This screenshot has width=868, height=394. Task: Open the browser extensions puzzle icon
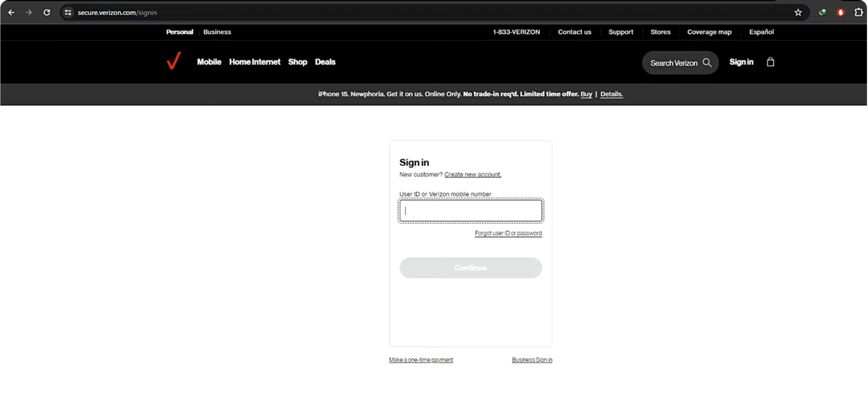[859, 13]
